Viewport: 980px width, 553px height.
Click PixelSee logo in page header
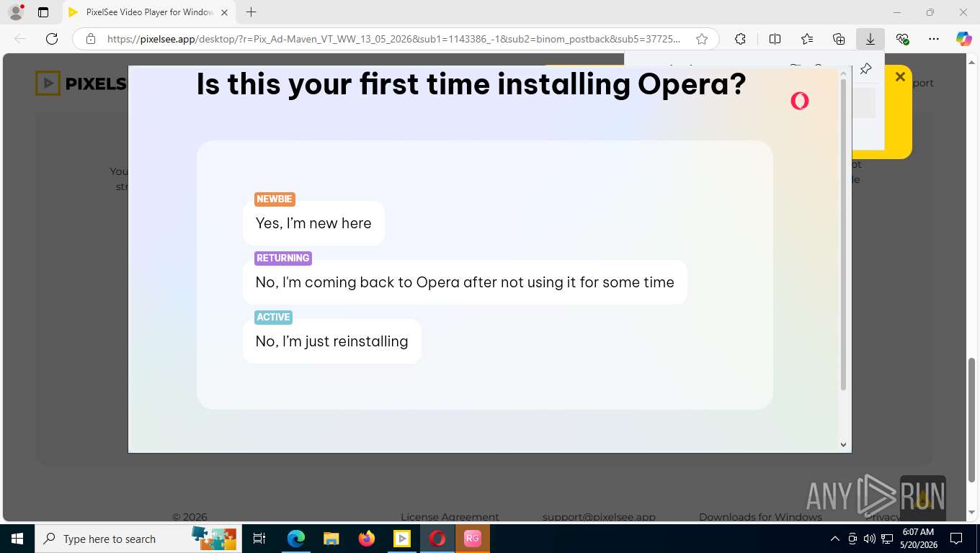[81, 84]
